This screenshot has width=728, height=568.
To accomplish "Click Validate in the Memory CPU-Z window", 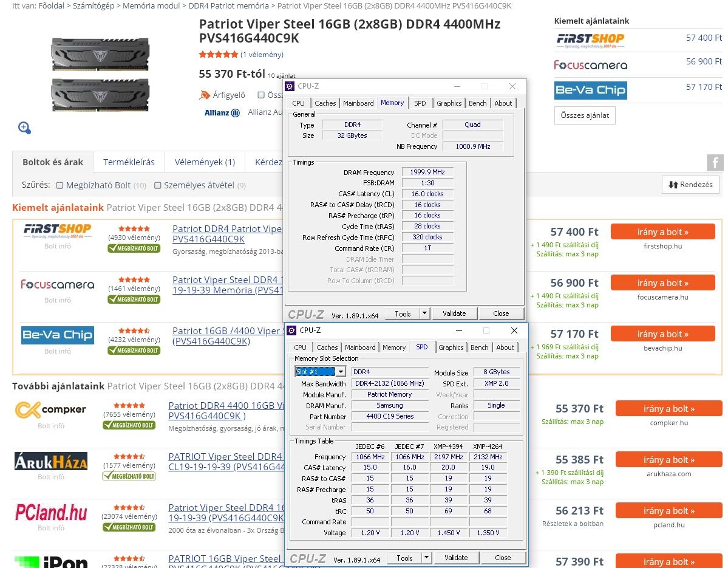I will tap(454, 313).
